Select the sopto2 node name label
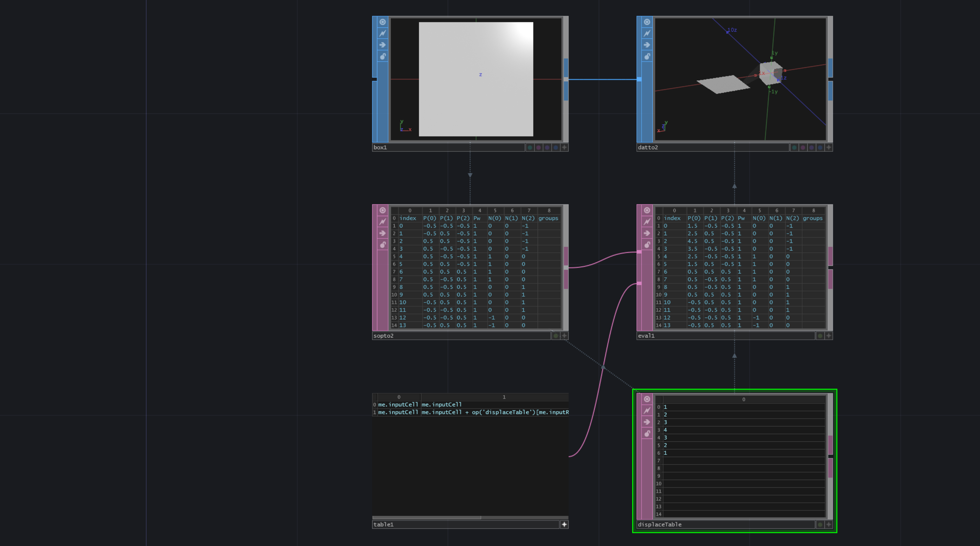The height and width of the screenshot is (546, 980). (461, 336)
